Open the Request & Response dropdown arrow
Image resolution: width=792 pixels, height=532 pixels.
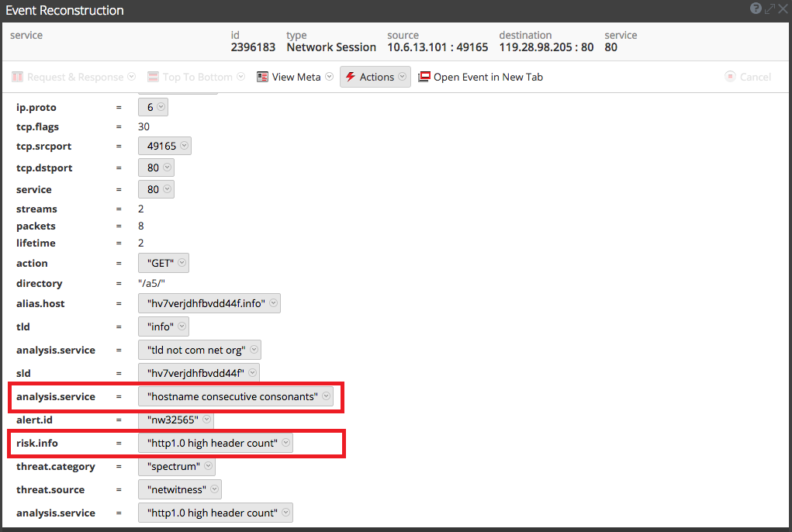point(131,77)
